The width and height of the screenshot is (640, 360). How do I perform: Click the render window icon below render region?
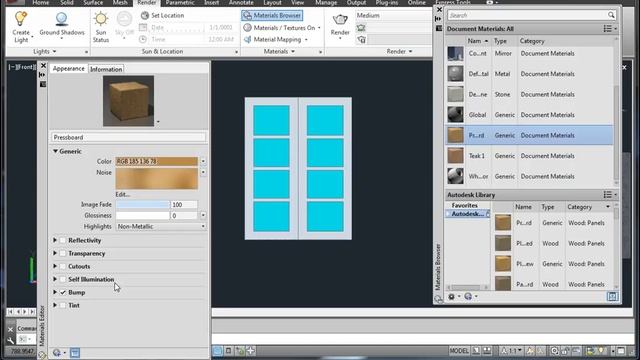(x=361, y=40)
